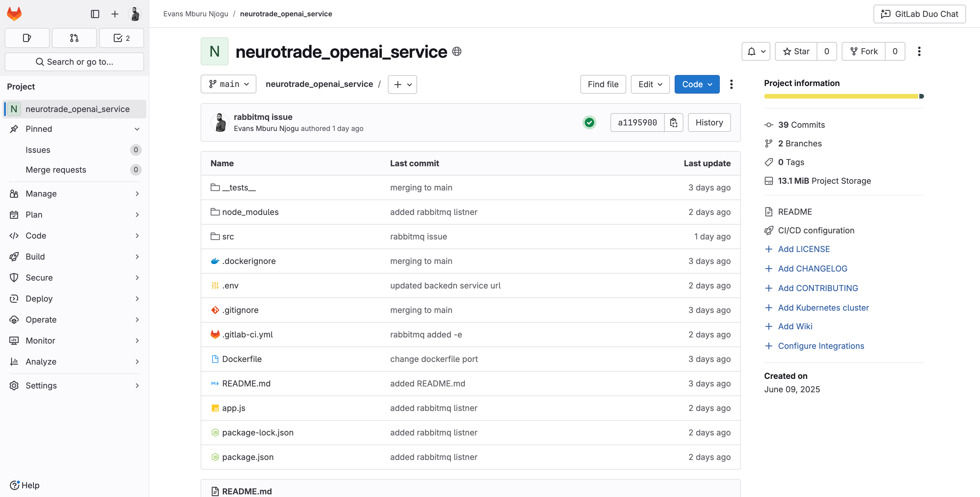Screen dimensions: 980x497
Task: Open the main branch selector dropdown
Action: (228, 84)
